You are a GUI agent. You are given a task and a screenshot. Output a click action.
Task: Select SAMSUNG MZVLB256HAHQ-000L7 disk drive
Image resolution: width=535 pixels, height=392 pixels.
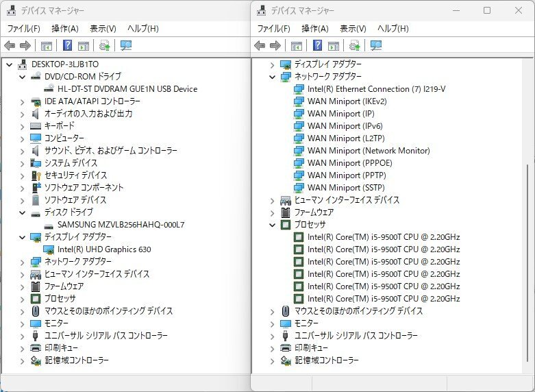[x=121, y=225]
